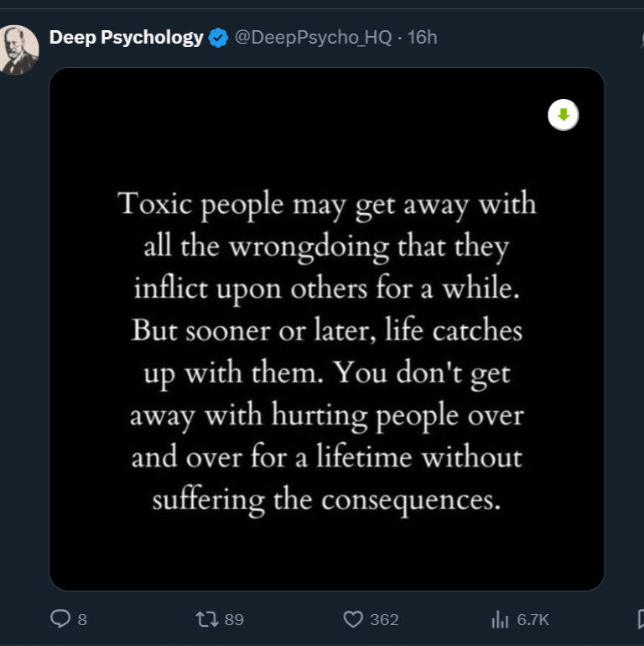
Task: Click the repost count of 89
Action: point(234,620)
